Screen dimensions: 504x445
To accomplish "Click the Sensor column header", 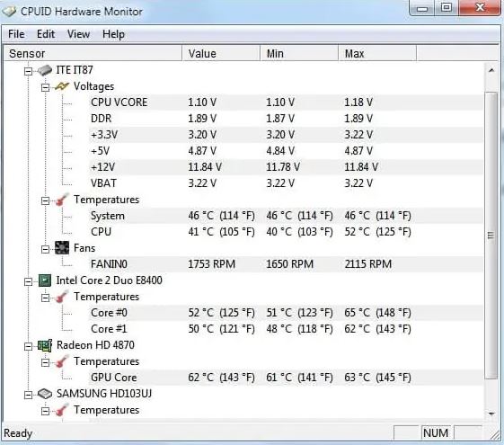I will click(x=93, y=53).
